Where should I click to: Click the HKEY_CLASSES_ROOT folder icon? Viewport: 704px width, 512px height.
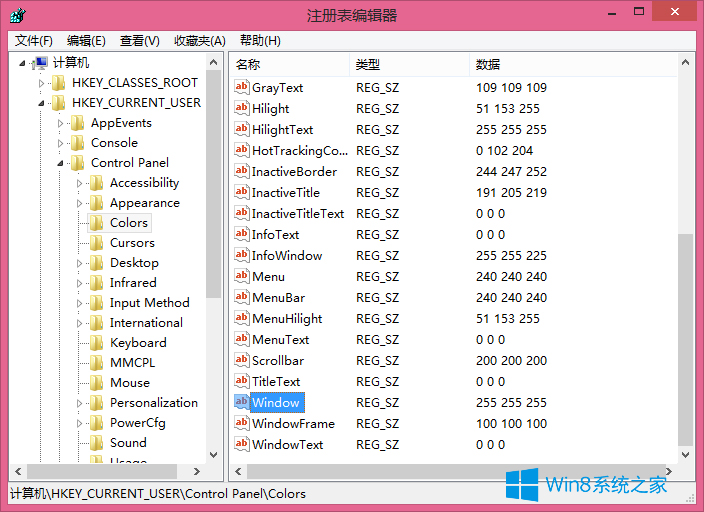(x=58, y=83)
